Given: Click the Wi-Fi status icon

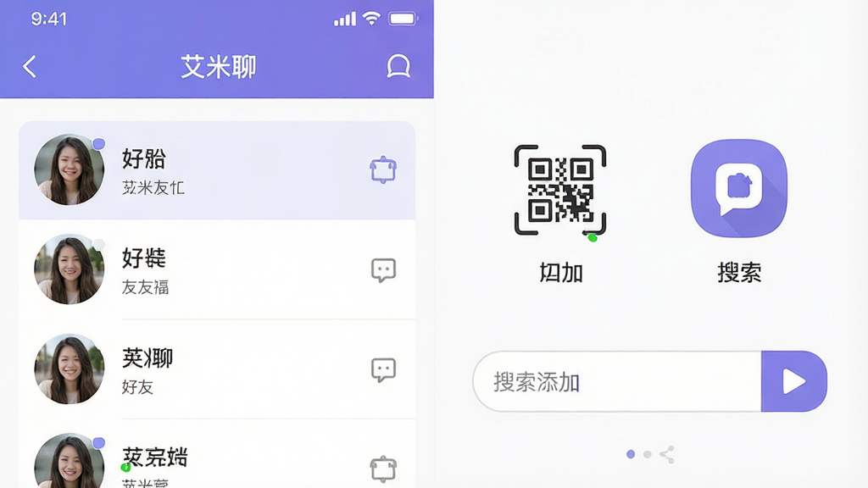Looking at the screenshot, I should click(371, 19).
